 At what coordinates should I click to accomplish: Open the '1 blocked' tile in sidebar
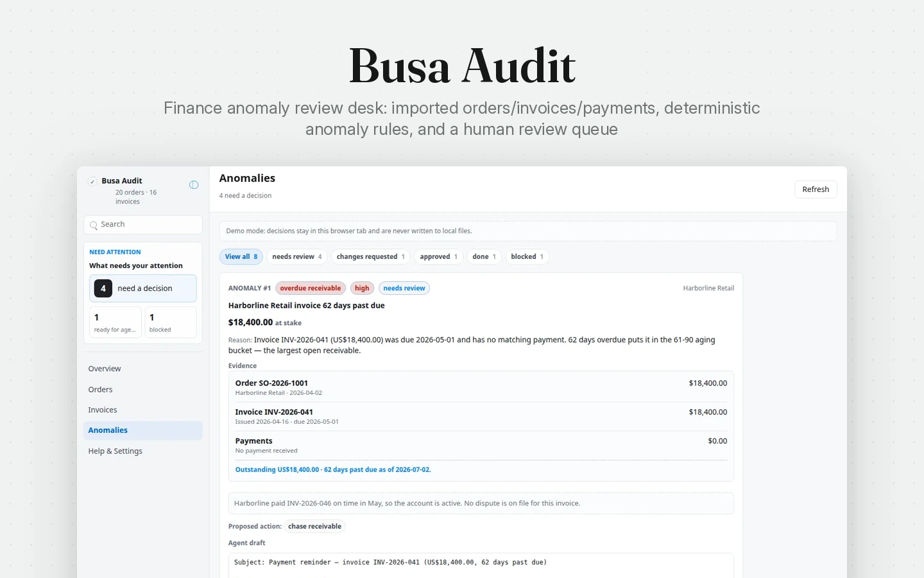[171, 322]
